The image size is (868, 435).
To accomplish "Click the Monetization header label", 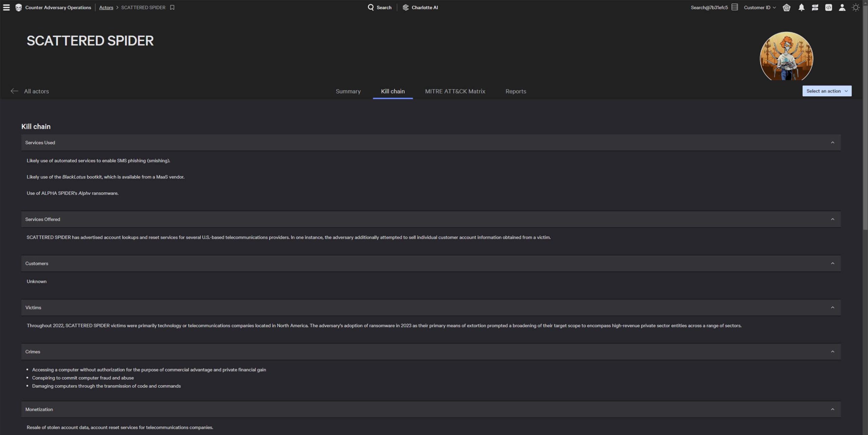I will (39, 409).
